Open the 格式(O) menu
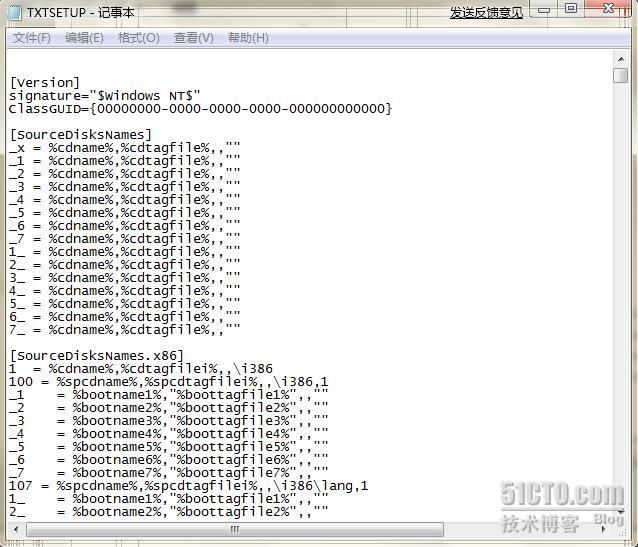 click(x=138, y=38)
